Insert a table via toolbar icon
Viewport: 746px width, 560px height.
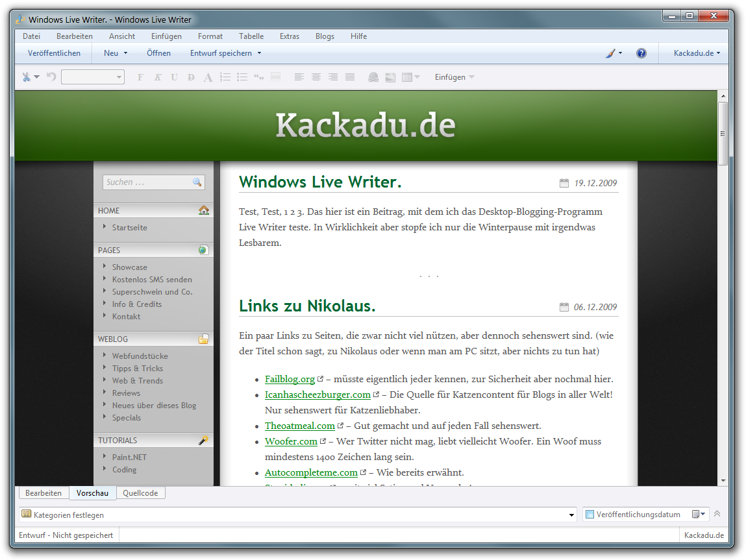(x=407, y=77)
